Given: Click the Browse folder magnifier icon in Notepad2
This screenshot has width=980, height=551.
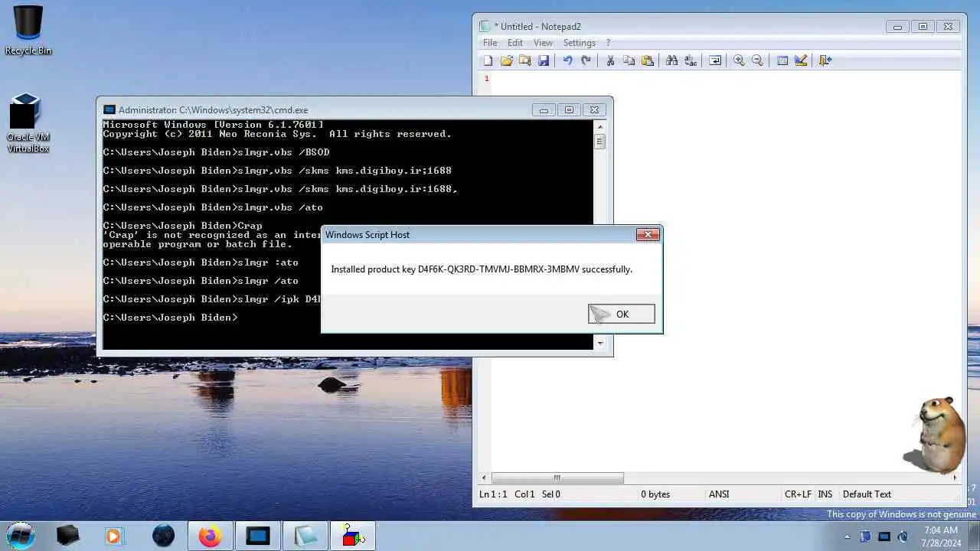Looking at the screenshot, I should click(524, 60).
